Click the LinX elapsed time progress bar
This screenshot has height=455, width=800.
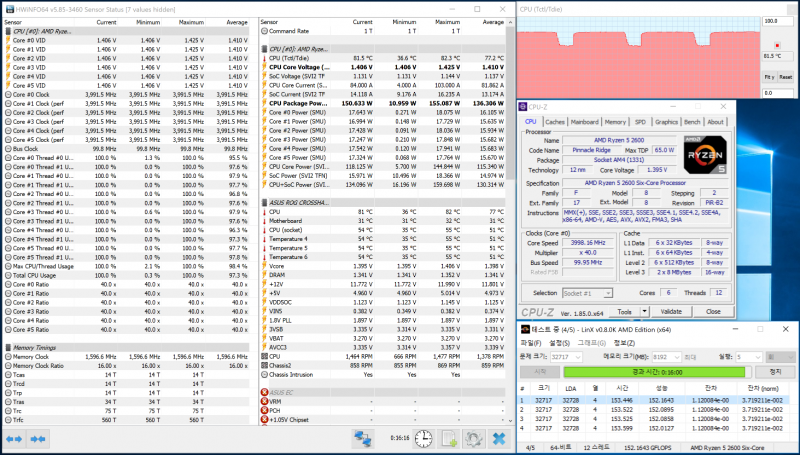[x=657, y=372]
